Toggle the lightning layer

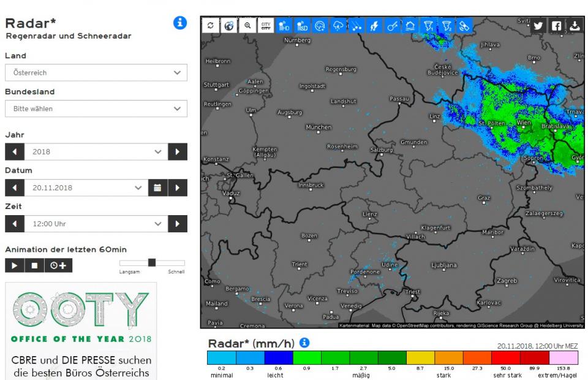pyautogui.click(x=373, y=26)
